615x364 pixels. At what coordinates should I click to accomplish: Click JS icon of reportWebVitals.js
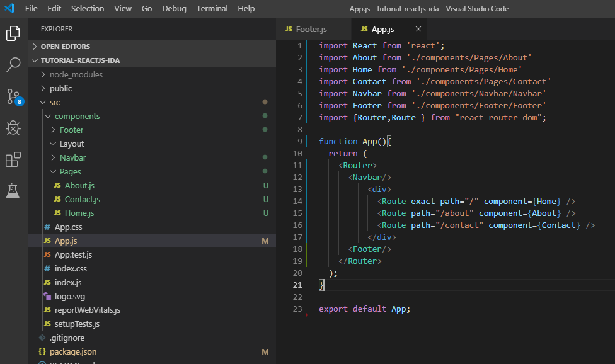click(x=47, y=310)
